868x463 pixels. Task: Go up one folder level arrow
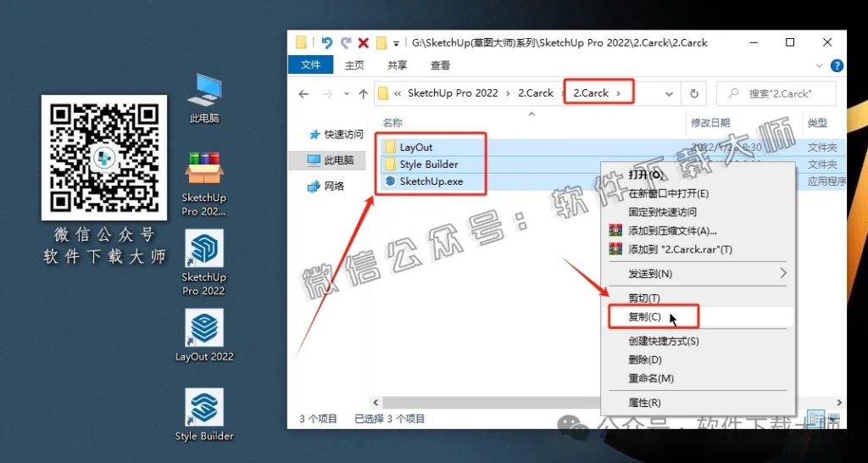point(363,93)
